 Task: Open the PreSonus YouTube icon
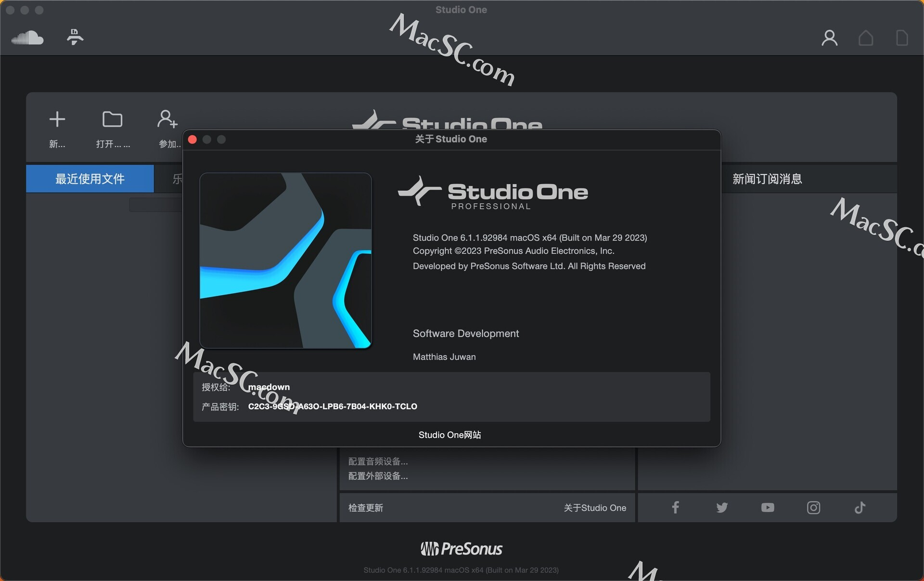click(768, 507)
